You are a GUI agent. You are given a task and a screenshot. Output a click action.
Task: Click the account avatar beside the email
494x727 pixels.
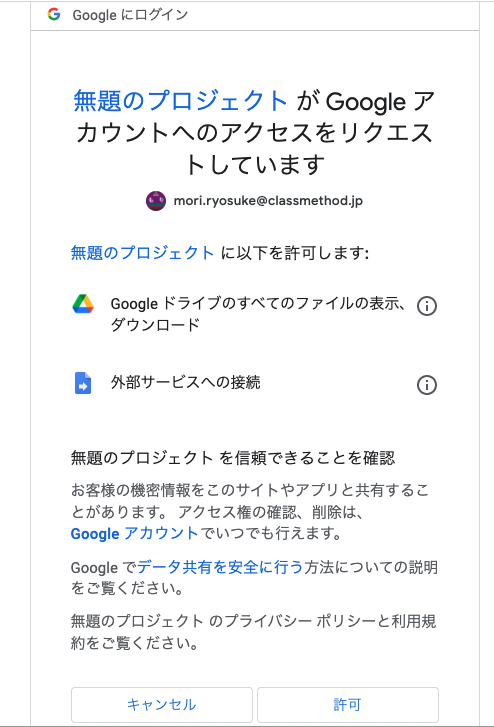pos(156,201)
